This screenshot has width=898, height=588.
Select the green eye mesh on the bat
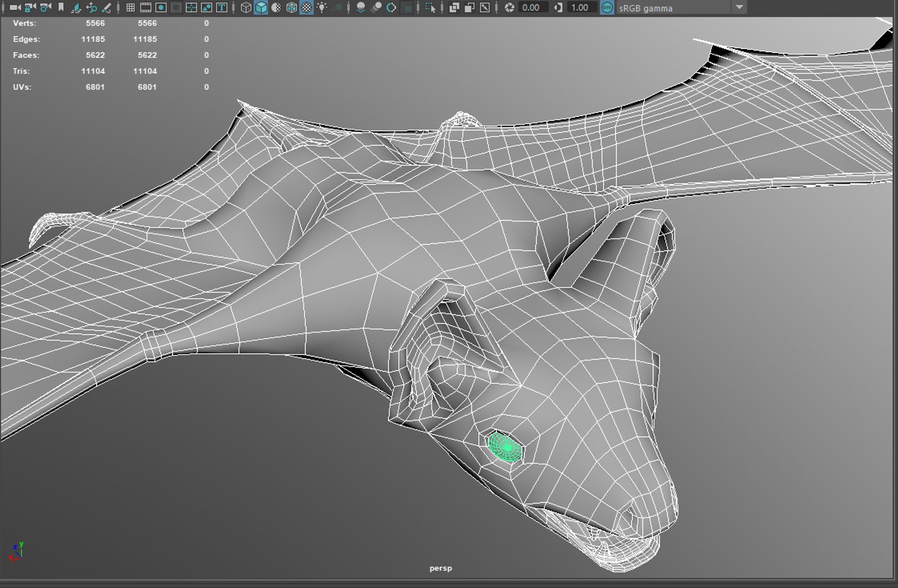pos(505,447)
